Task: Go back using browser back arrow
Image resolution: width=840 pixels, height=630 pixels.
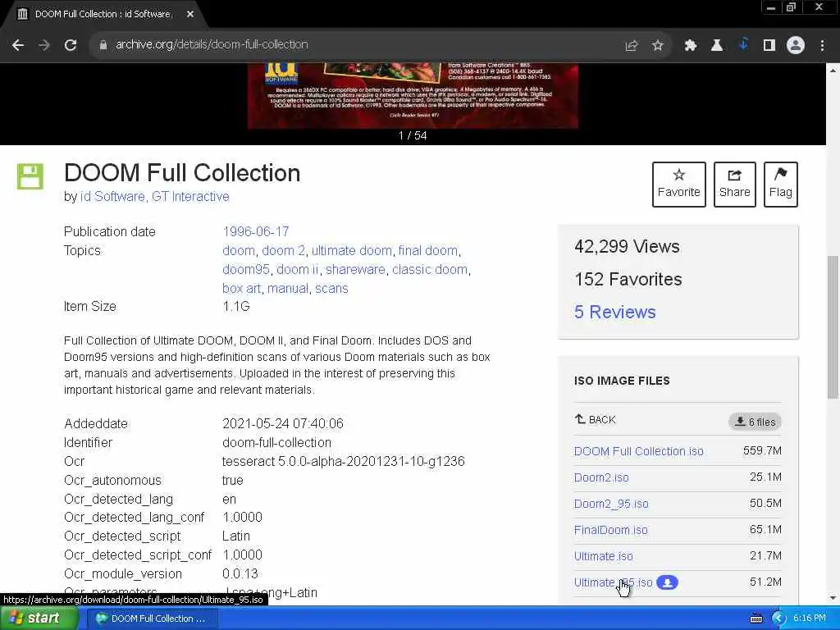Action: tap(18, 46)
